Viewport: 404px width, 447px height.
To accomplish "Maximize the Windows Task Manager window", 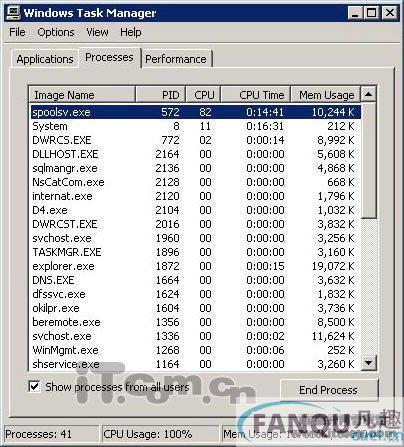I will click(x=371, y=13).
